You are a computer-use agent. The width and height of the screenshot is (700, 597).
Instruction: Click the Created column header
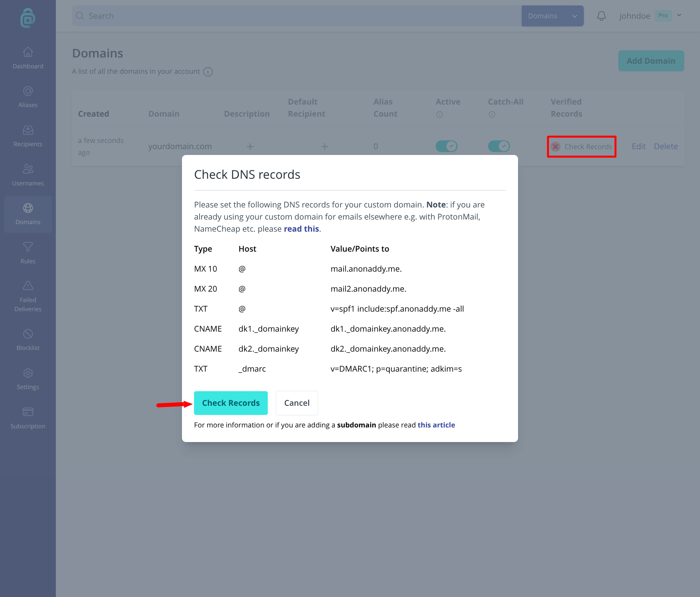[93, 114]
